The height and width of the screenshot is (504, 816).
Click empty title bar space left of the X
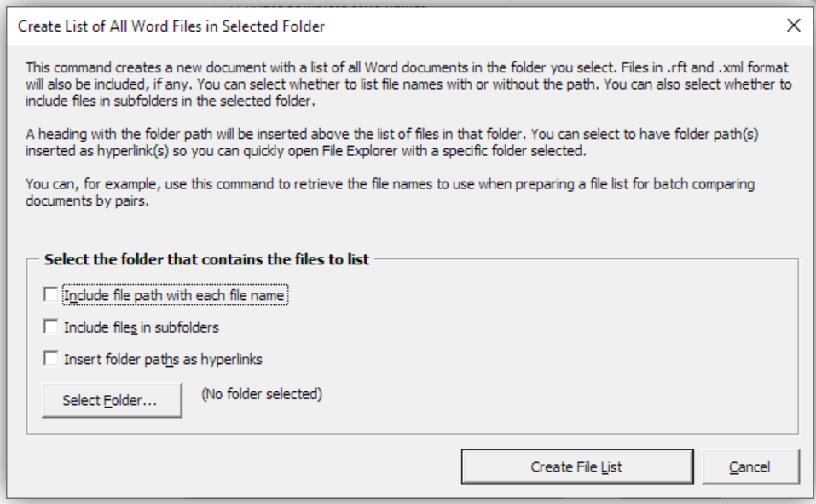pos(552,26)
